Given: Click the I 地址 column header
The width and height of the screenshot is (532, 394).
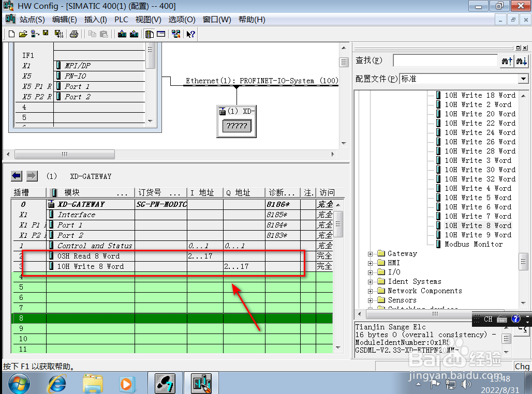Looking at the screenshot, I should [x=205, y=192].
